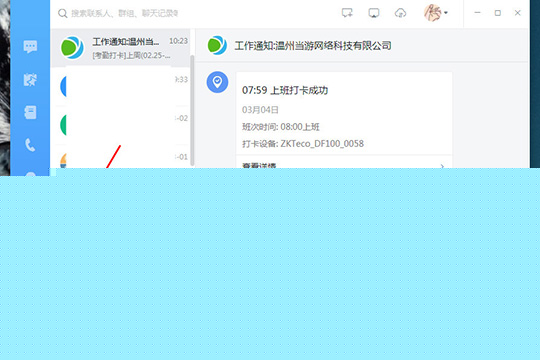
Task: Click the 班次时间: 08:00上班 line
Action: [x=281, y=127]
